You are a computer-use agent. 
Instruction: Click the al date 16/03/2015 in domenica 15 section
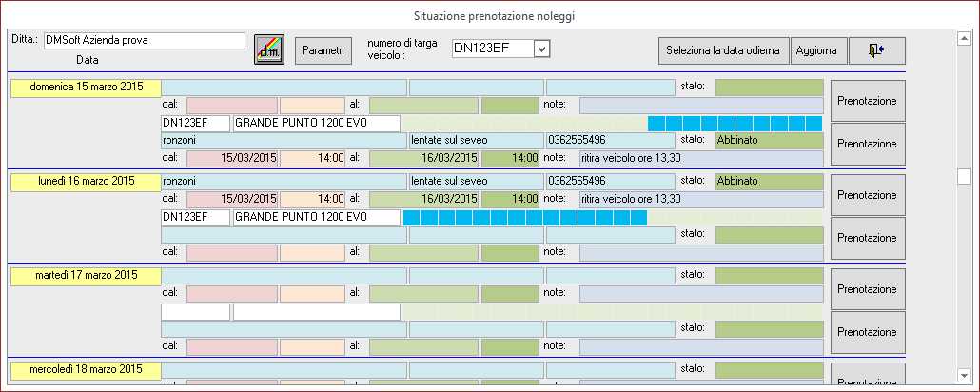point(424,159)
